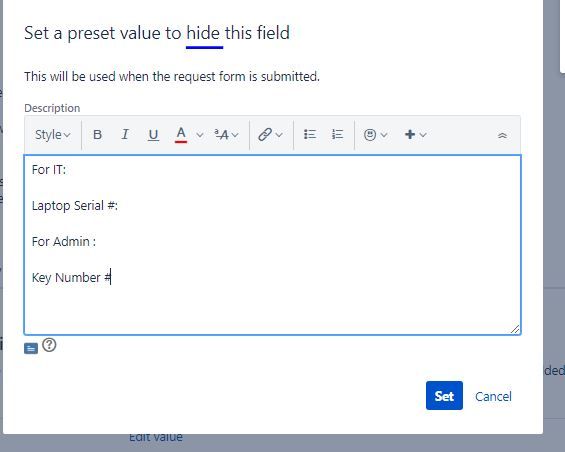Expand the link options arrow
Image resolution: width=565 pixels, height=452 pixels.
pyautogui.click(x=279, y=135)
